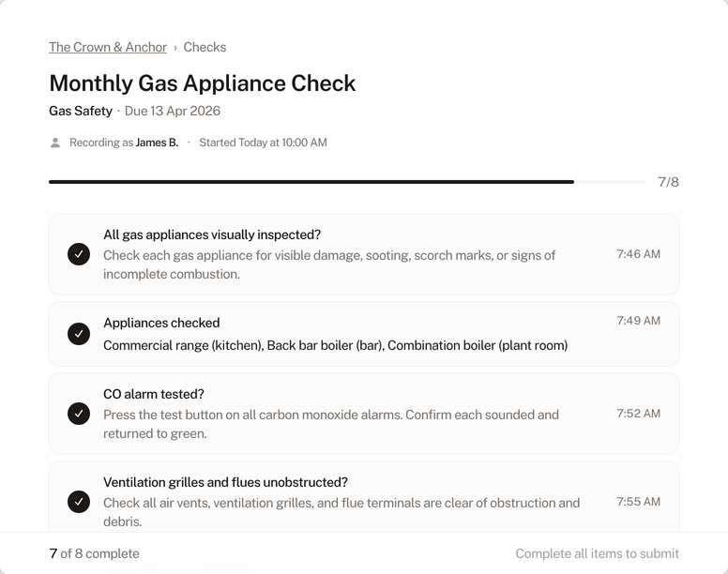Click the person icon beside Recording as
The height and width of the screenshot is (574, 728).
55,143
